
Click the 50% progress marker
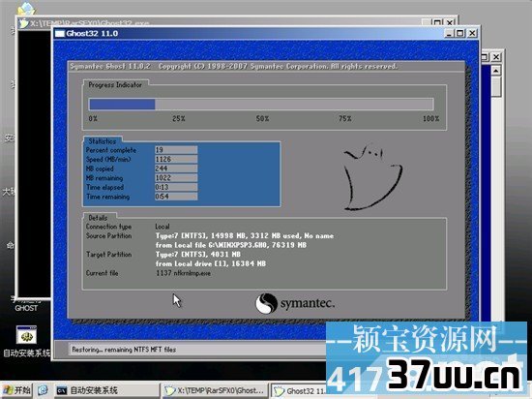262,118
